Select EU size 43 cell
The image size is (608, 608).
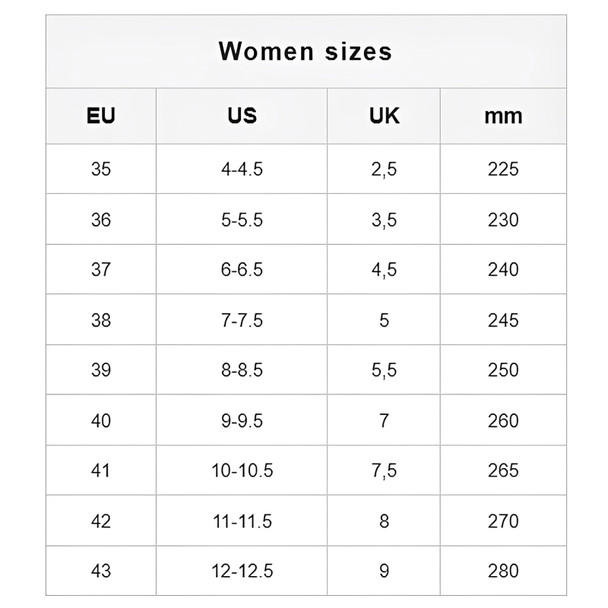(101, 571)
